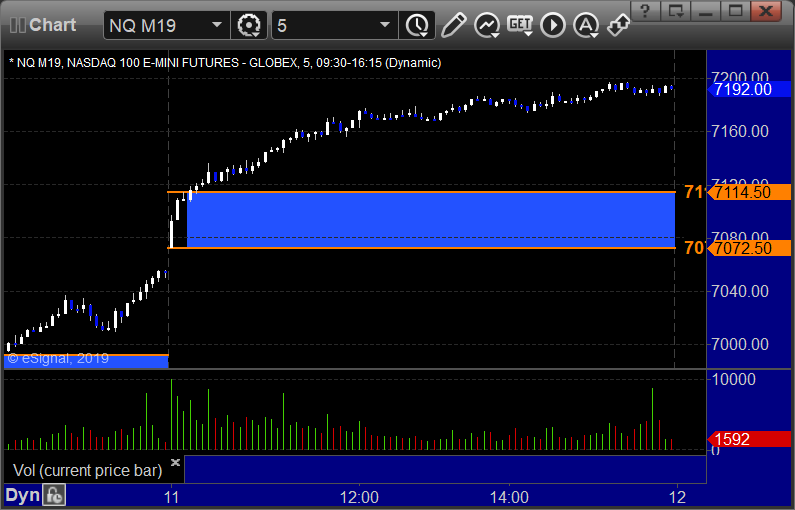Viewport: 795px width, 510px height.
Task: Click the 10000 volume axis label
Action: coord(734,379)
